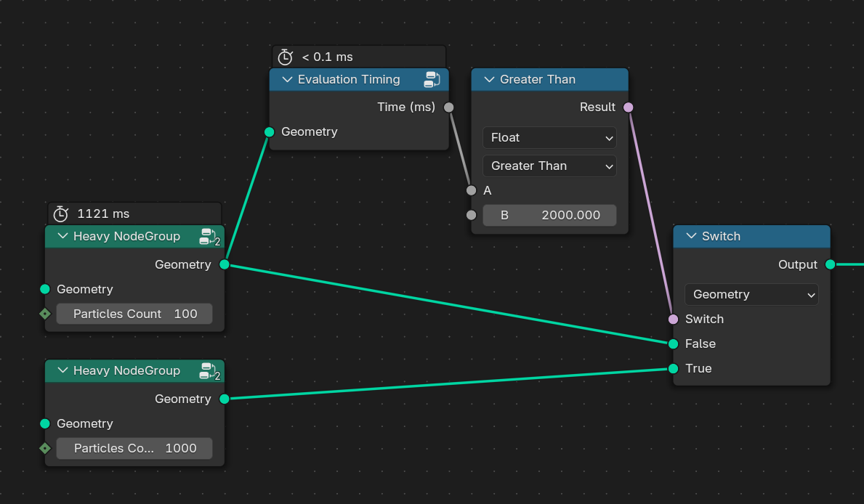Select the Switch node header title
Screen dimensions: 864x504
(x=721, y=236)
